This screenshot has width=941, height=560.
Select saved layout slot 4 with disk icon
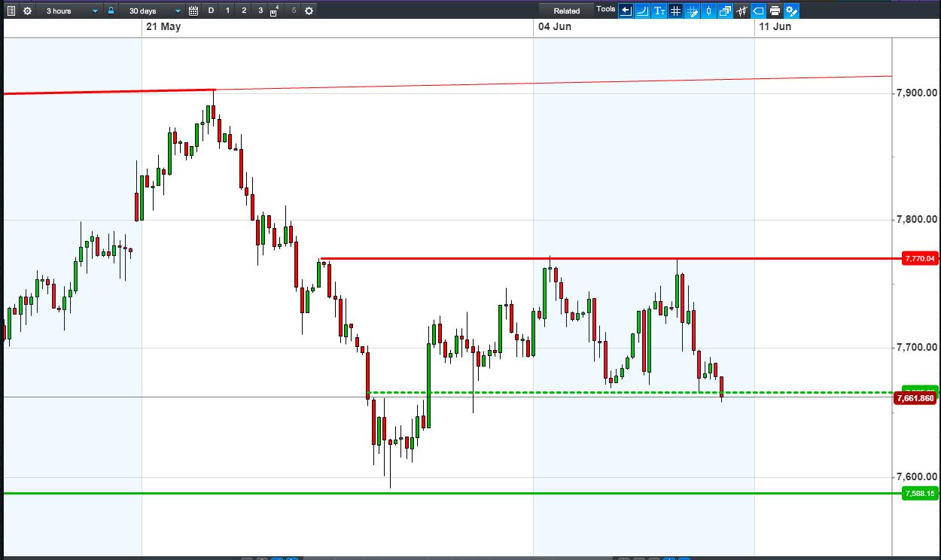tap(275, 11)
